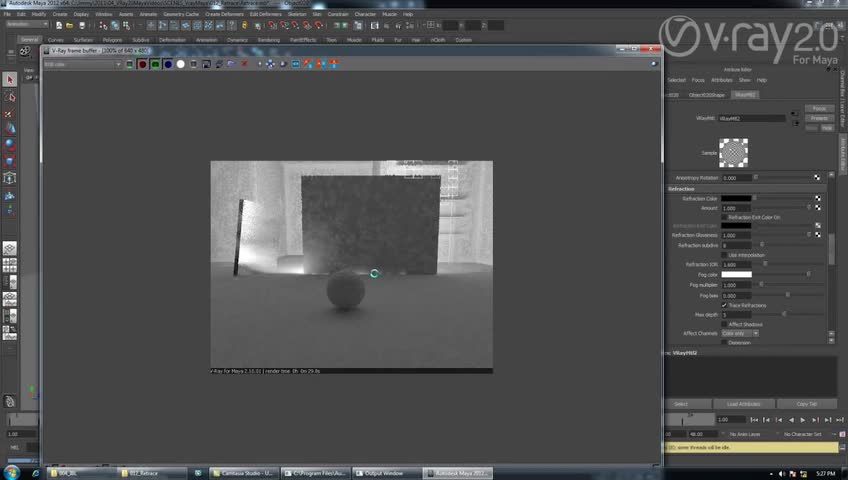
Task: Select the Scale tool in toolbox
Action: tap(10, 161)
